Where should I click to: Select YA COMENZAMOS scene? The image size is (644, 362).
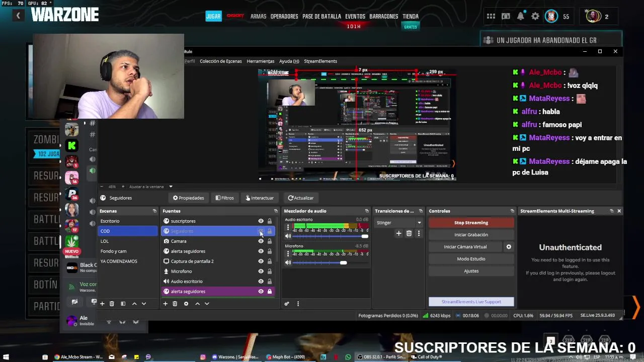click(128, 261)
